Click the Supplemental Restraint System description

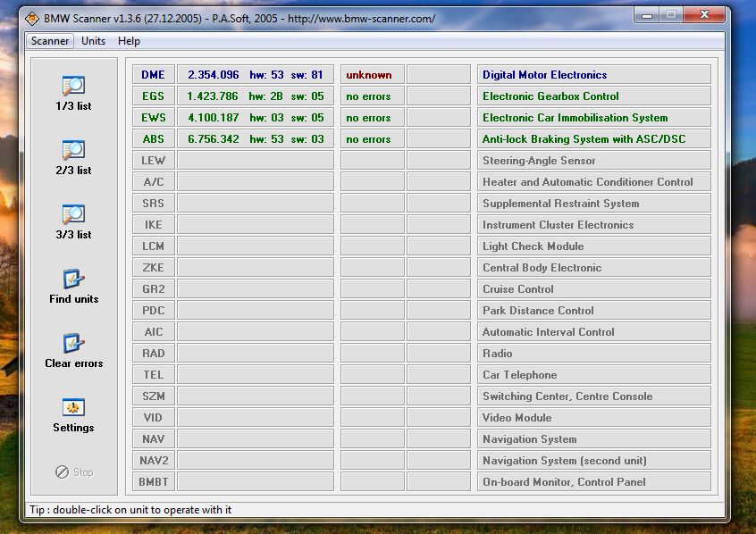tap(594, 204)
